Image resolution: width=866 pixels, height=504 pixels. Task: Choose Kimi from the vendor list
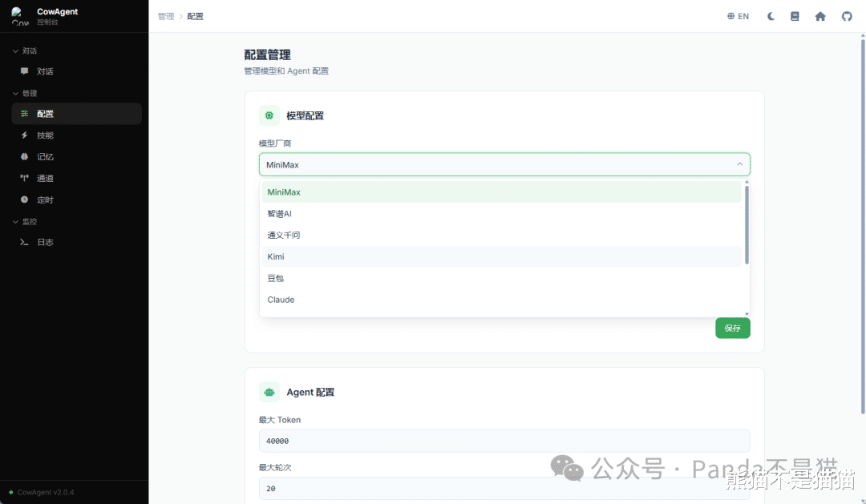click(501, 256)
